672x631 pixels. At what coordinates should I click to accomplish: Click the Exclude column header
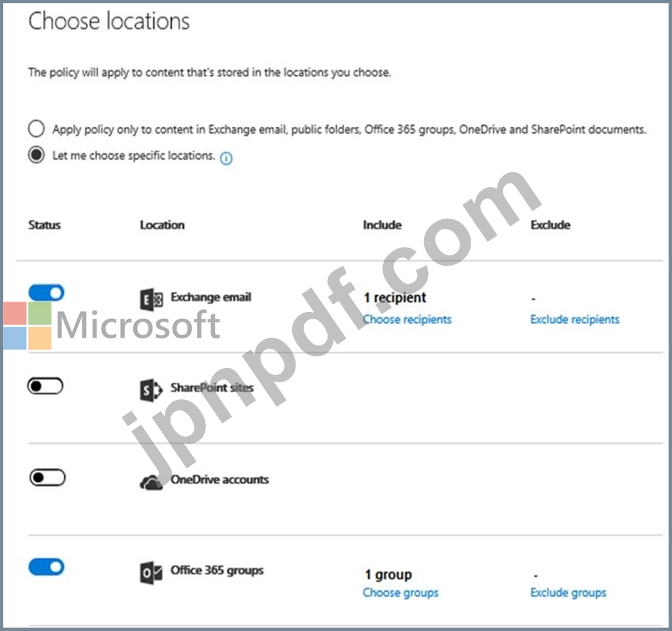(x=550, y=225)
